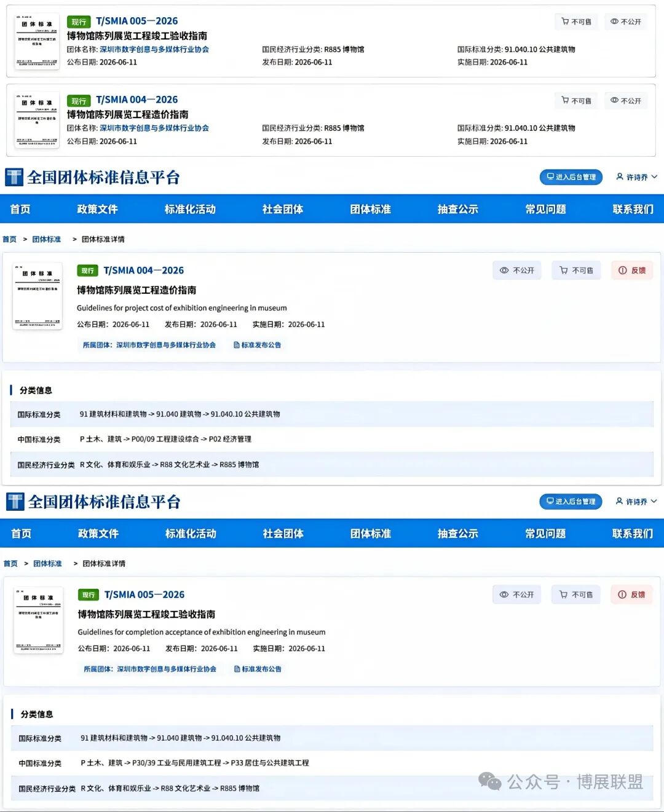This screenshot has width=664, height=812.
Task: Open list card title 博物馆陈列展览工程竣工验收指南
Action: pyautogui.click(x=137, y=36)
